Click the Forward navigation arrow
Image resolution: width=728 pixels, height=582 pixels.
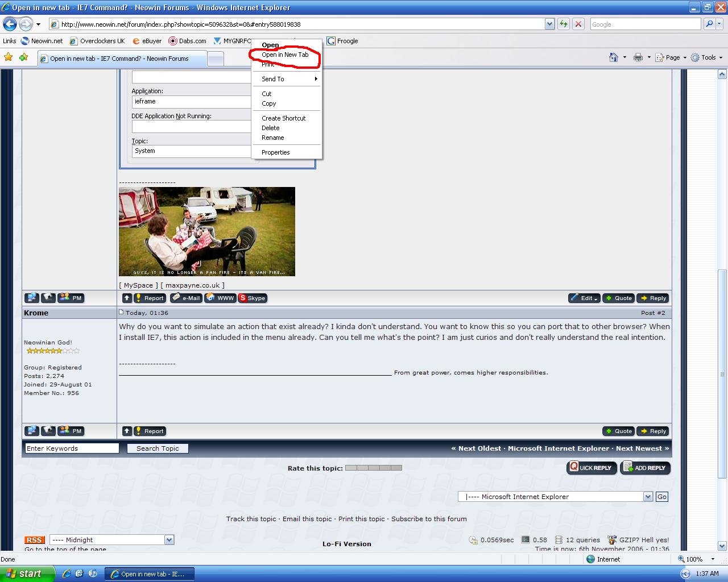click(26, 24)
